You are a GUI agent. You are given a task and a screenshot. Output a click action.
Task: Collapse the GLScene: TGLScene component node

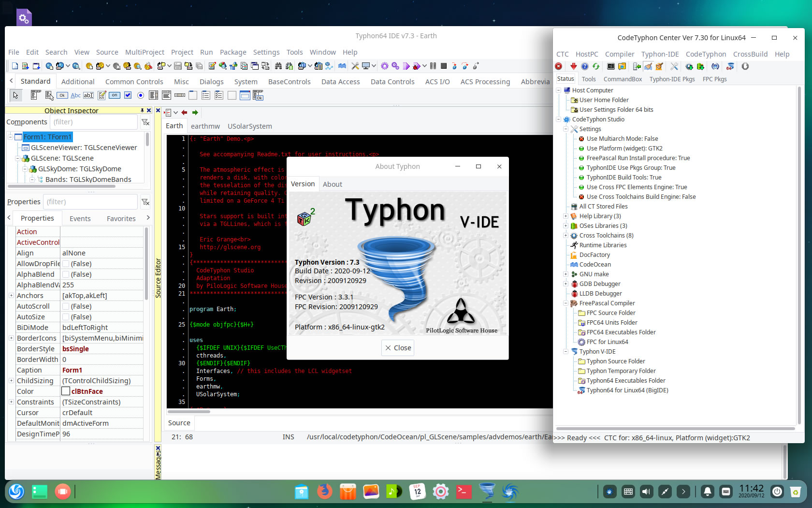17,158
